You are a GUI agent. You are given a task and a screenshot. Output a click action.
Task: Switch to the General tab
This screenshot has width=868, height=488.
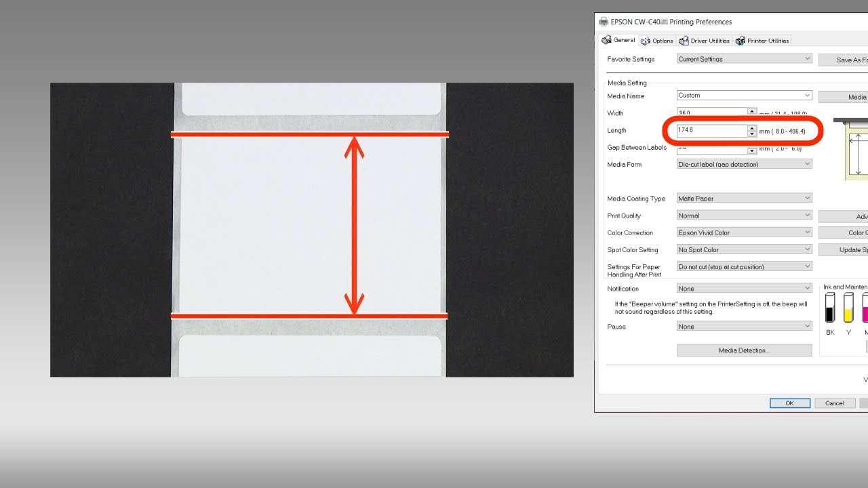click(618, 41)
